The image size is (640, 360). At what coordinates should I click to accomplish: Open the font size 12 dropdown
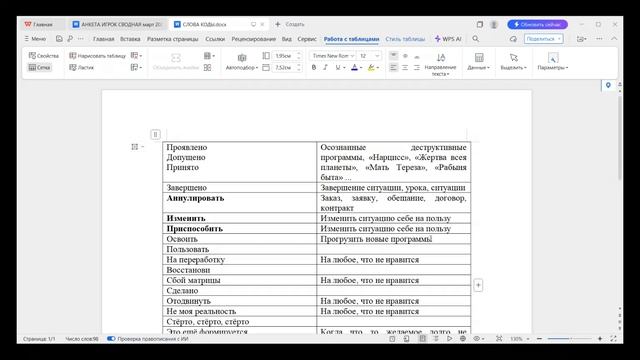[369, 56]
